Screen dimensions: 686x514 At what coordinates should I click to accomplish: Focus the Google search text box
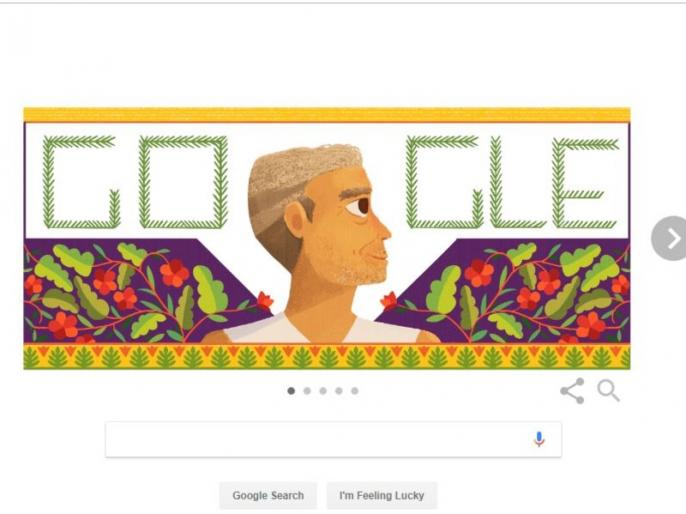pyautogui.click(x=333, y=440)
